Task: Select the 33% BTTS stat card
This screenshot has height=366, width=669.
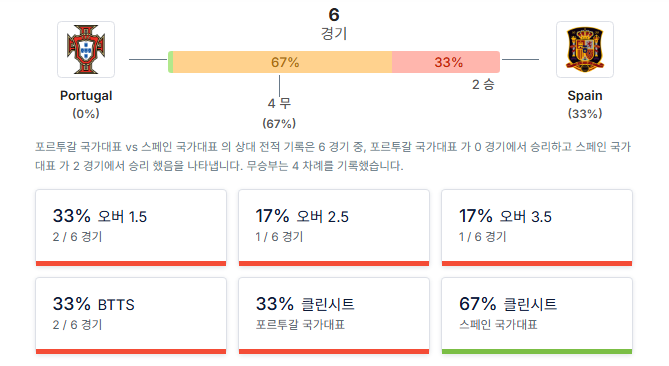Action: (x=131, y=316)
